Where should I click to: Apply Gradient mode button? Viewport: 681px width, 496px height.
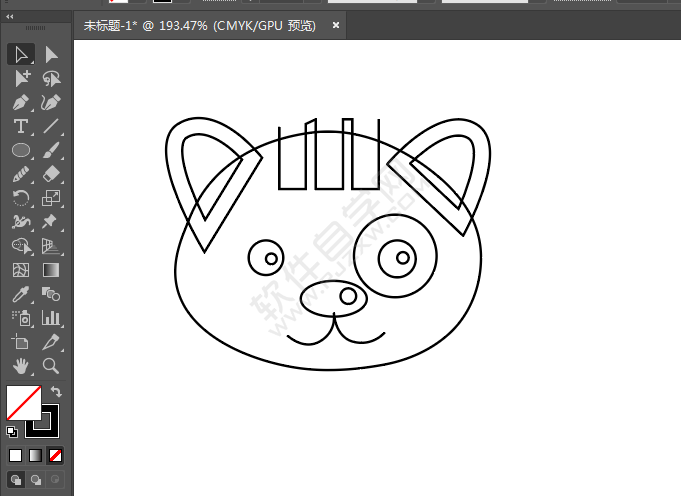click(x=36, y=456)
